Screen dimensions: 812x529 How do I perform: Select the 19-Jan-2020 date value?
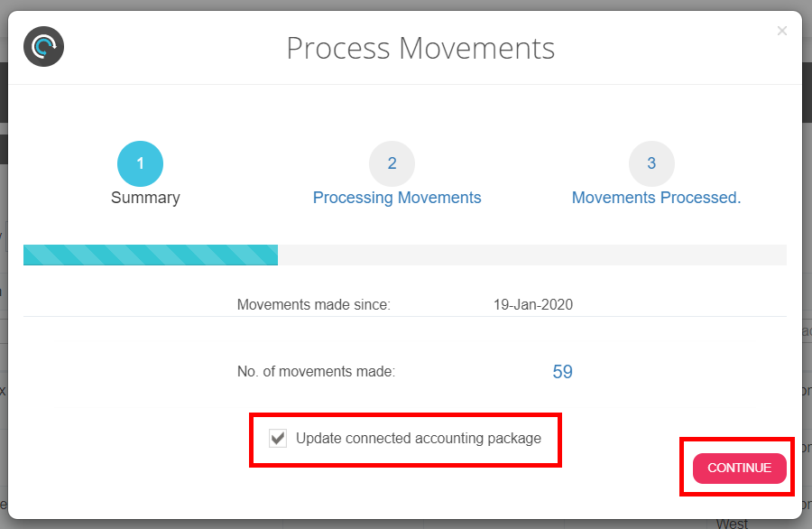[x=532, y=305]
